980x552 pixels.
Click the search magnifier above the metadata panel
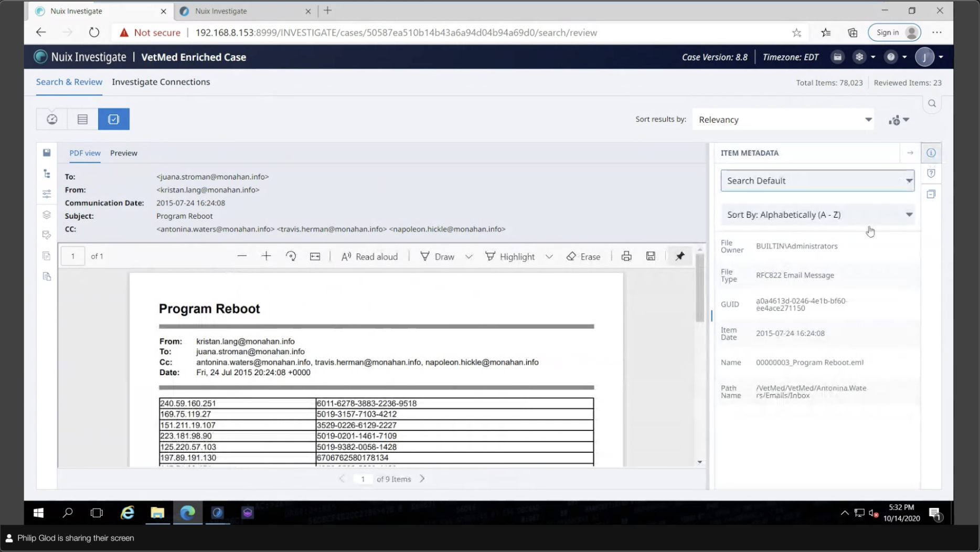pos(932,103)
